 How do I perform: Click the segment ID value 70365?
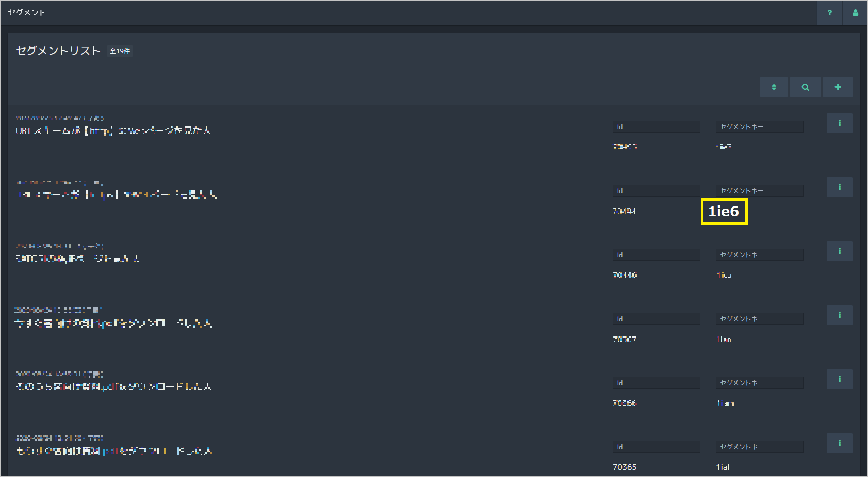(625, 467)
